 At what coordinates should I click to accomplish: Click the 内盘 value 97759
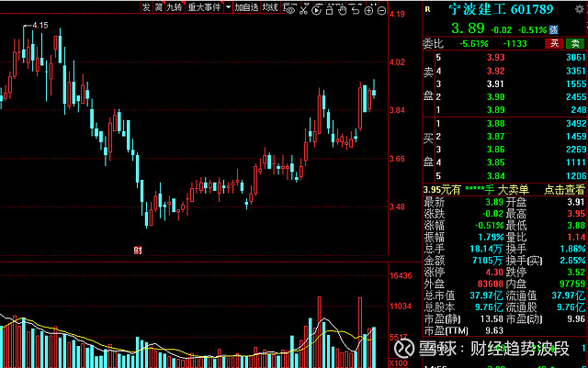pyautogui.click(x=572, y=284)
